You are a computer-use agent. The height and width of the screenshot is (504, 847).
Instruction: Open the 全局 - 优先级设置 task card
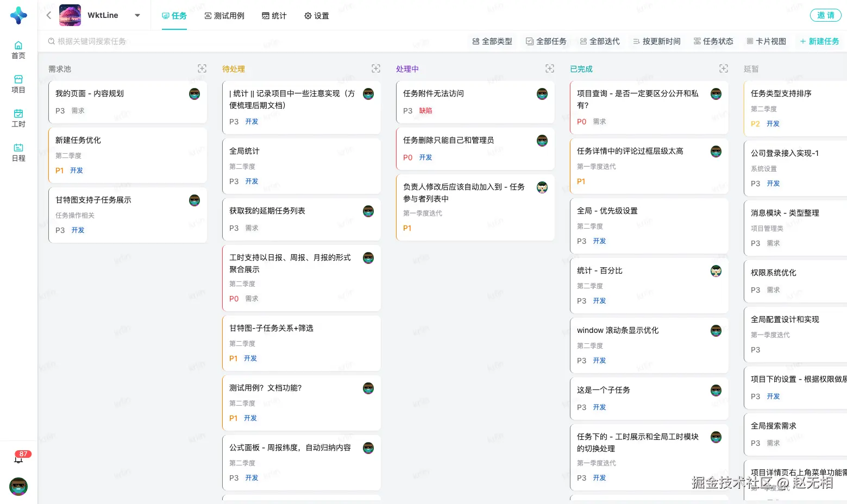tap(649, 226)
